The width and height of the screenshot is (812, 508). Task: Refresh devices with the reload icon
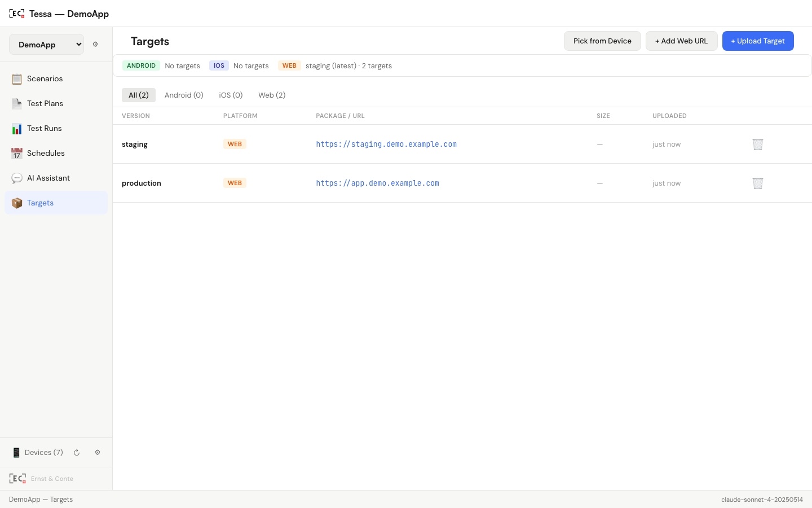pos(77,453)
